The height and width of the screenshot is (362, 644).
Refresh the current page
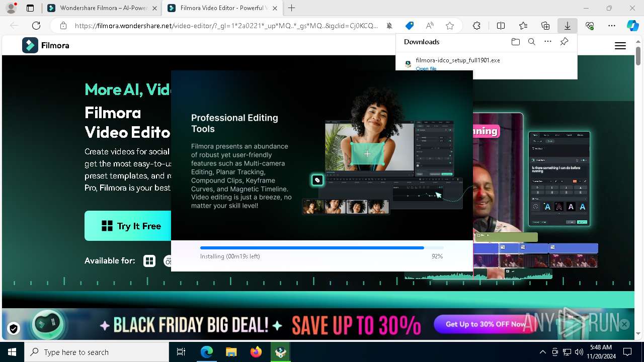[x=36, y=26]
